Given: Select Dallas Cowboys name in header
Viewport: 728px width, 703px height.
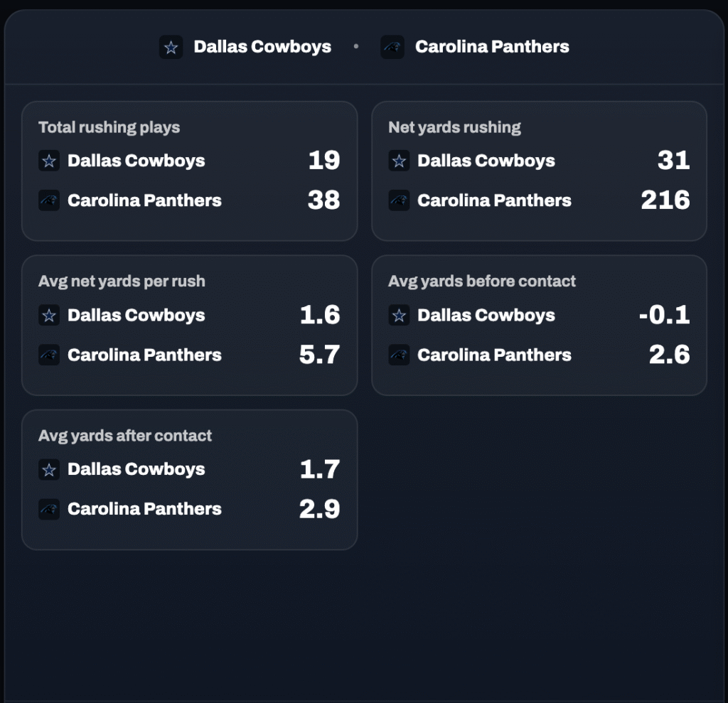Looking at the screenshot, I should [262, 47].
